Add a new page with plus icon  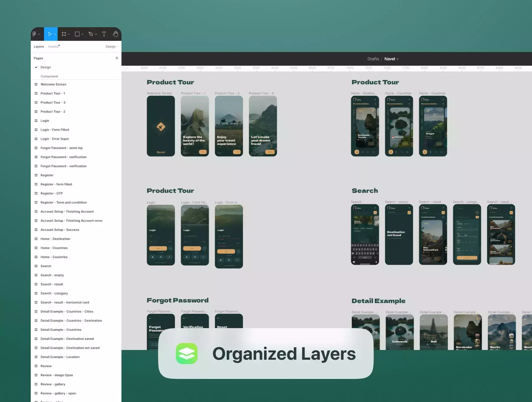(117, 58)
